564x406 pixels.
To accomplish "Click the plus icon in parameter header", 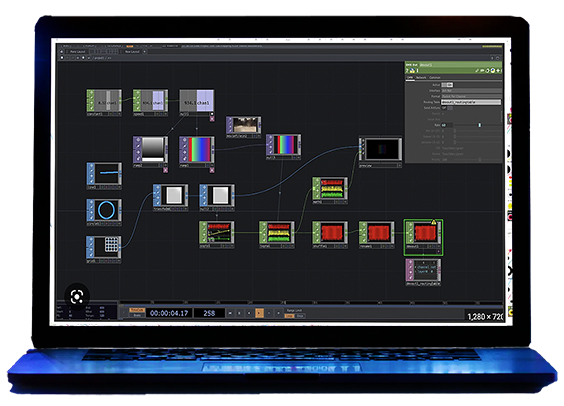I will point(498,71).
